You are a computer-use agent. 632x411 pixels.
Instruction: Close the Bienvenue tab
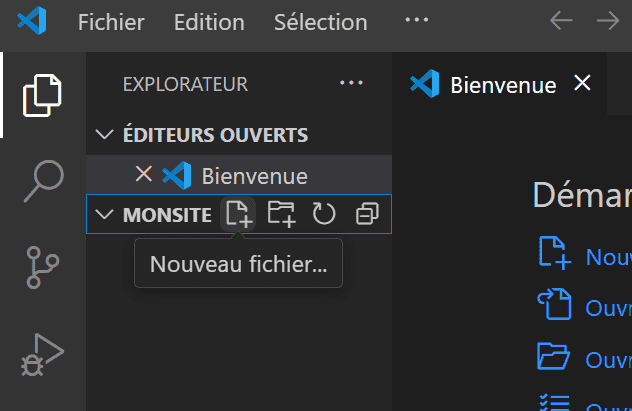[582, 83]
